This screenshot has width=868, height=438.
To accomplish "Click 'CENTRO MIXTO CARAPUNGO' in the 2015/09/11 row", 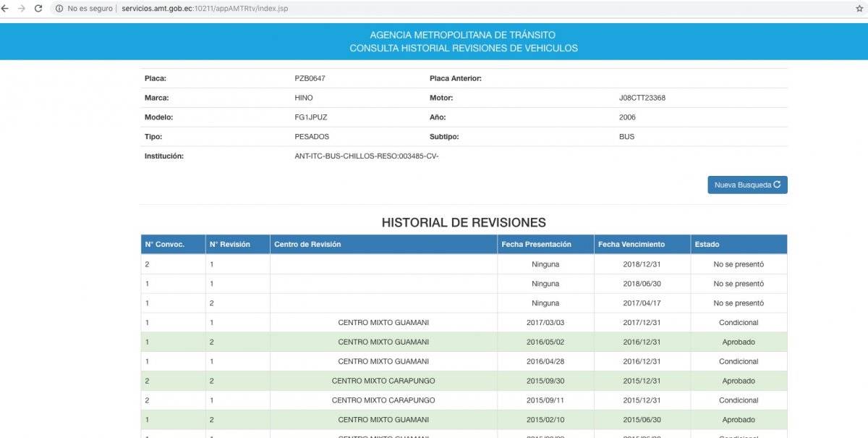I will click(x=383, y=400).
